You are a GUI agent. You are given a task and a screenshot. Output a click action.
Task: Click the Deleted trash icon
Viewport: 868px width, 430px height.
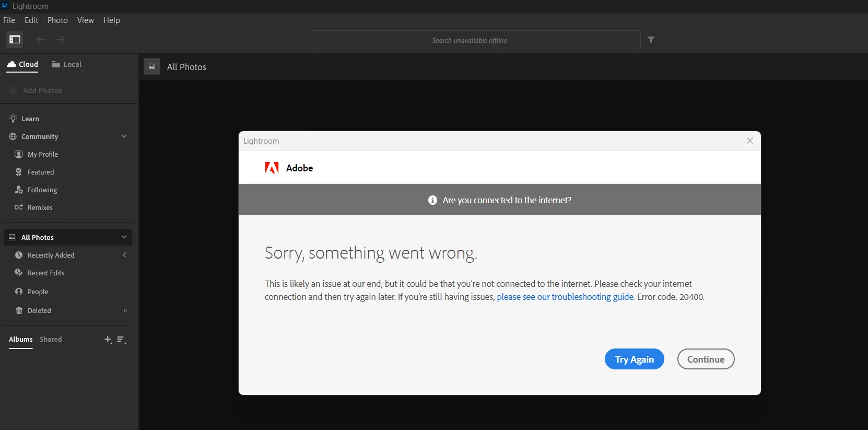19,310
